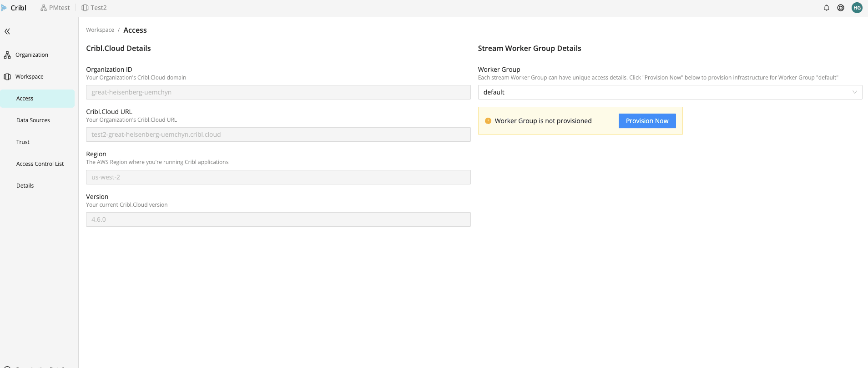The image size is (868, 368).
Task: Click the Workspace icon in sidebar
Action: click(x=7, y=77)
